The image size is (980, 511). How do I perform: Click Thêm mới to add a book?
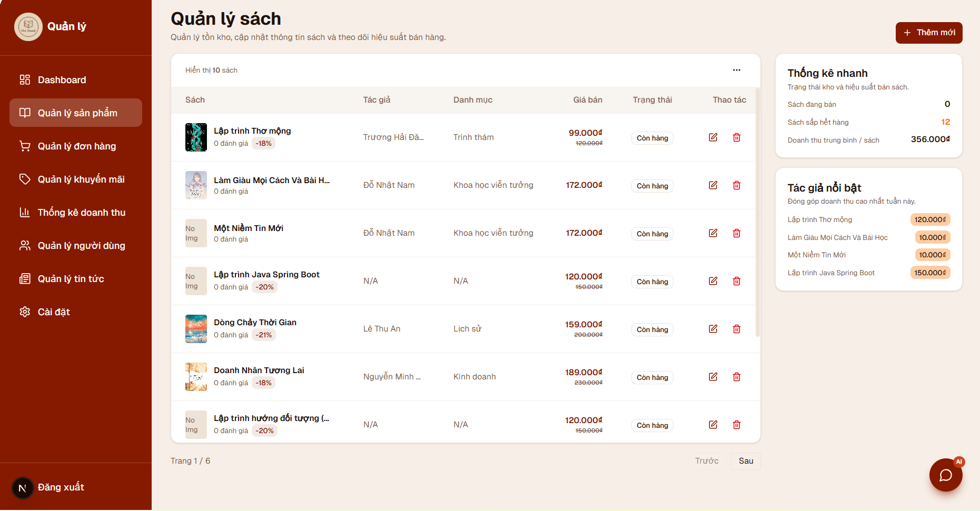pyautogui.click(x=929, y=33)
